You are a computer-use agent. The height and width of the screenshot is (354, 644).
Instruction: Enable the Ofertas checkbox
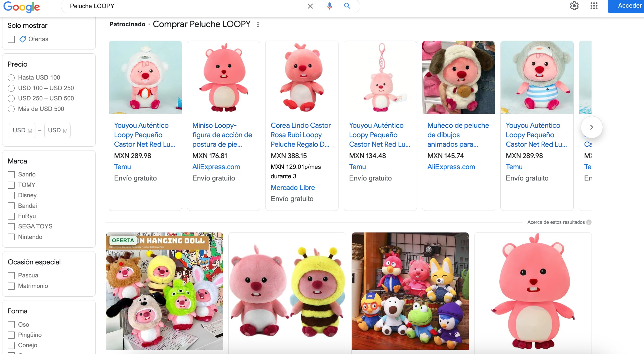click(11, 39)
